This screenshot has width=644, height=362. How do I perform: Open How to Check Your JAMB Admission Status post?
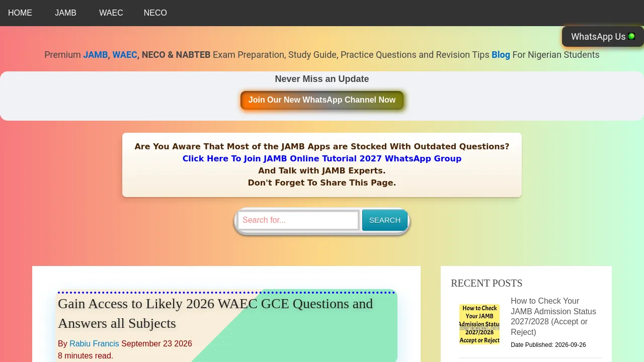[x=553, y=316]
